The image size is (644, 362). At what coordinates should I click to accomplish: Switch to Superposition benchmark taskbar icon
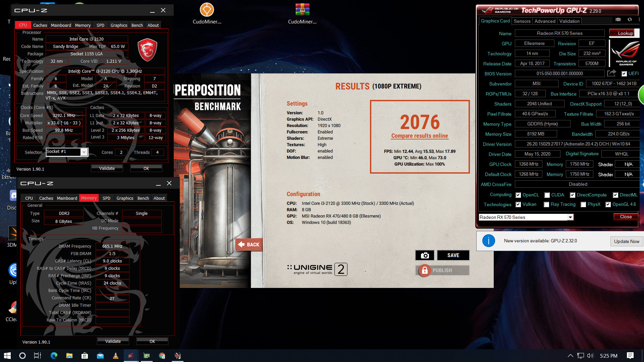coord(177,356)
